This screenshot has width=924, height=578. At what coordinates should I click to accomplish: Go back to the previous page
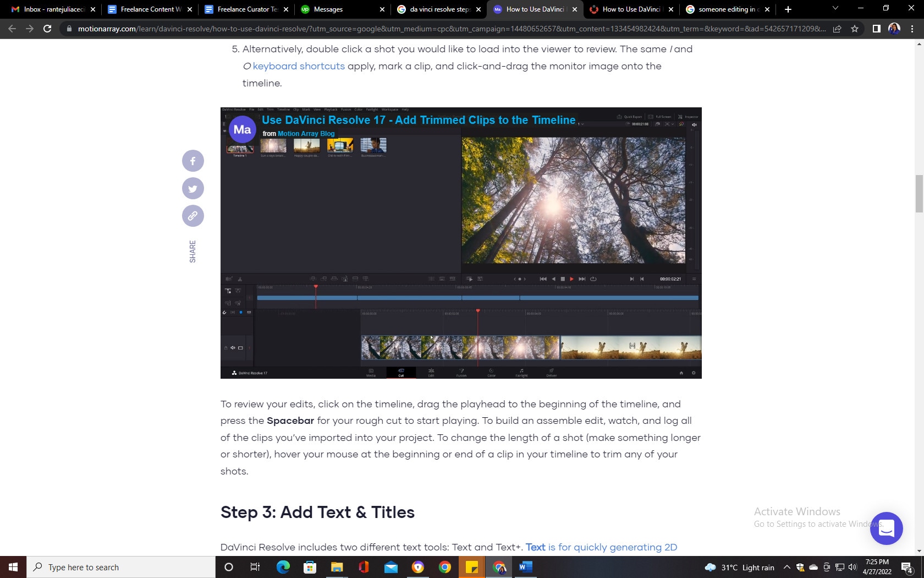[12, 29]
